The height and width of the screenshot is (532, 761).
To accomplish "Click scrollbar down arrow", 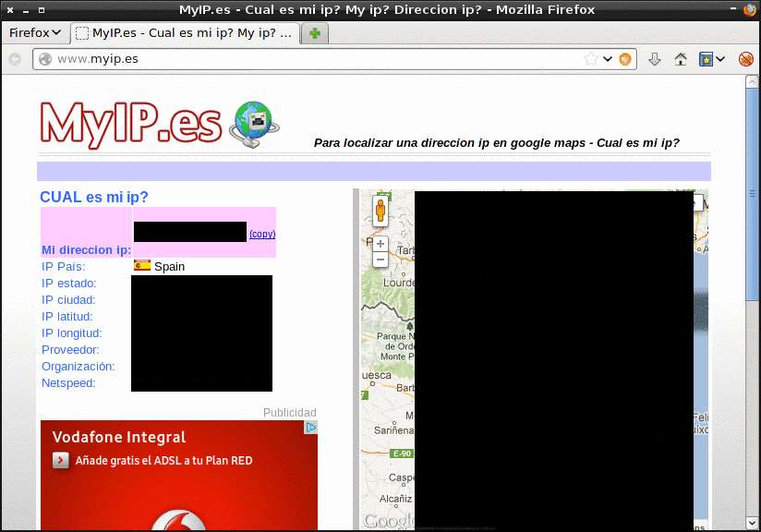I will [752, 524].
